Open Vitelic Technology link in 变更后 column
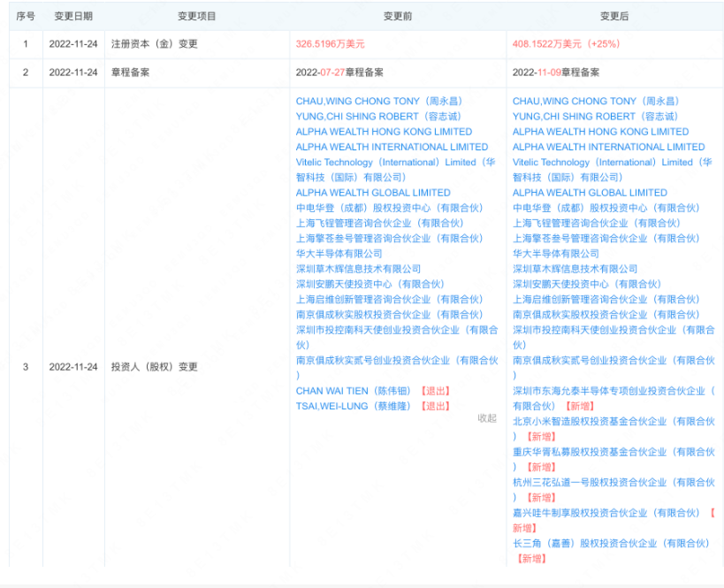724x588 pixels. tap(613, 170)
